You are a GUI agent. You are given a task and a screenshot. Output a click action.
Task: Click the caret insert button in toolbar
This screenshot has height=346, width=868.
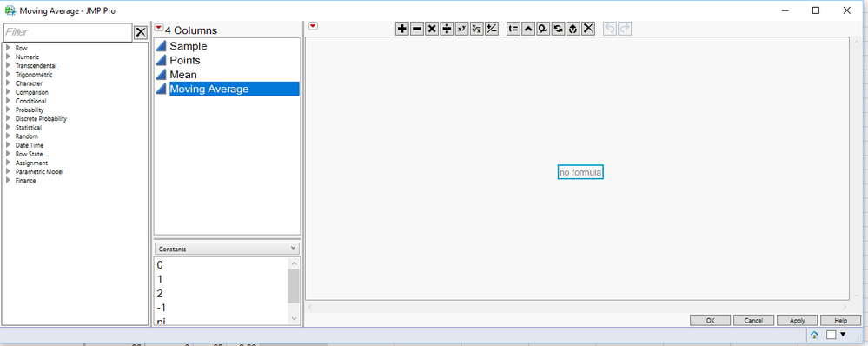click(x=528, y=30)
